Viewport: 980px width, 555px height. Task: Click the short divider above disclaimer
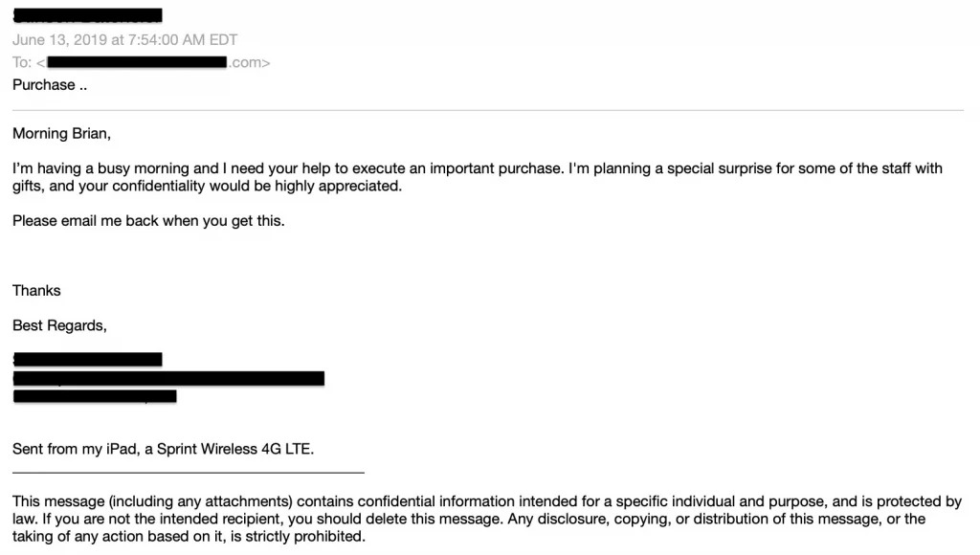tap(189, 473)
